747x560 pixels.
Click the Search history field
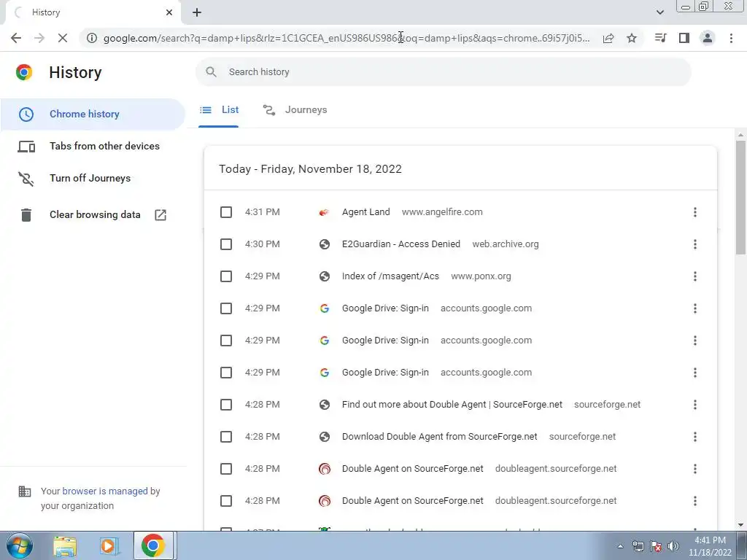pyautogui.click(x=443, y=72)
